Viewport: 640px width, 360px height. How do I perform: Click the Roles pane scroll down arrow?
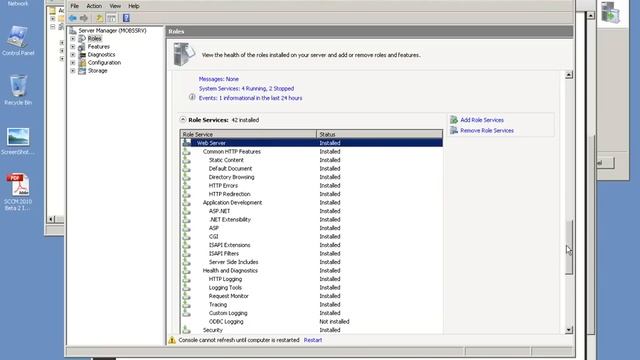pyautogui.click(x=569, y=330)
